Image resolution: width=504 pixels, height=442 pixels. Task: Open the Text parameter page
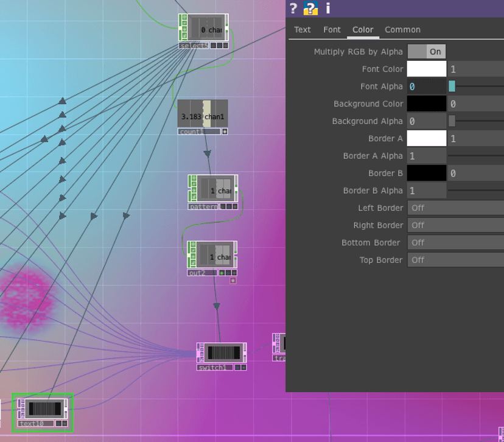coord(302,30)
